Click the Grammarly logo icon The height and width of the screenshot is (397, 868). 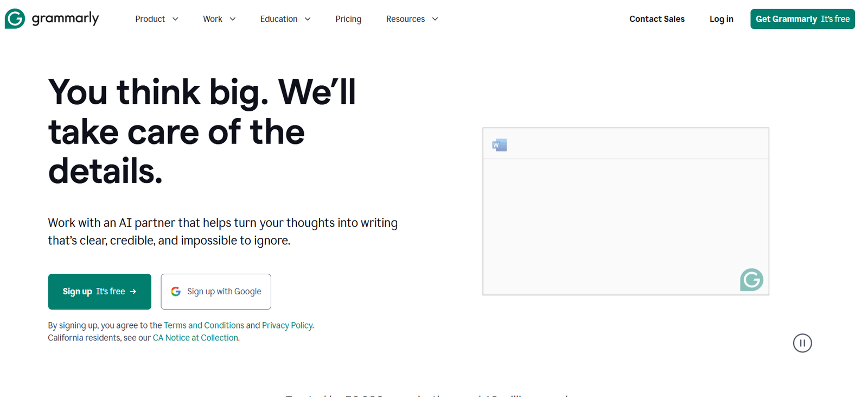[15, 19]
